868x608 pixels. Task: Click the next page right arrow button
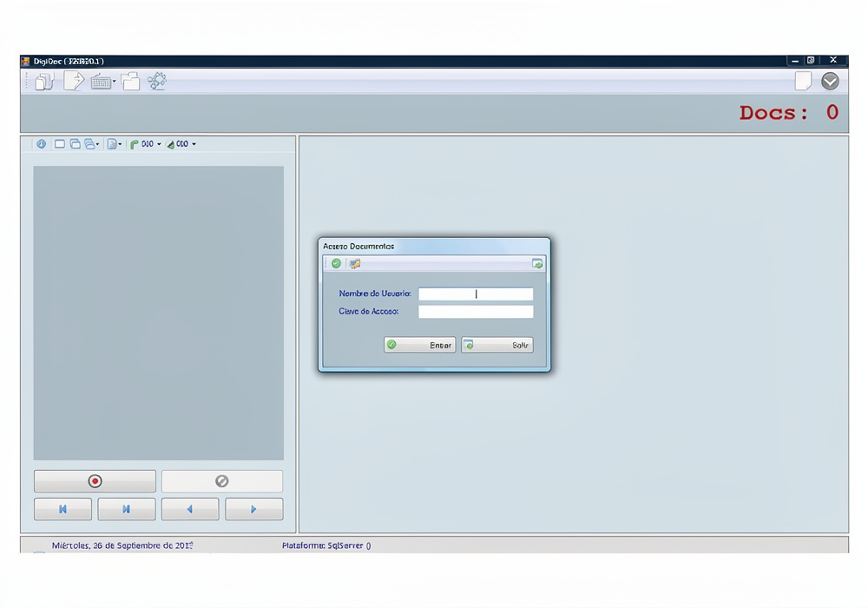(253, 509)
